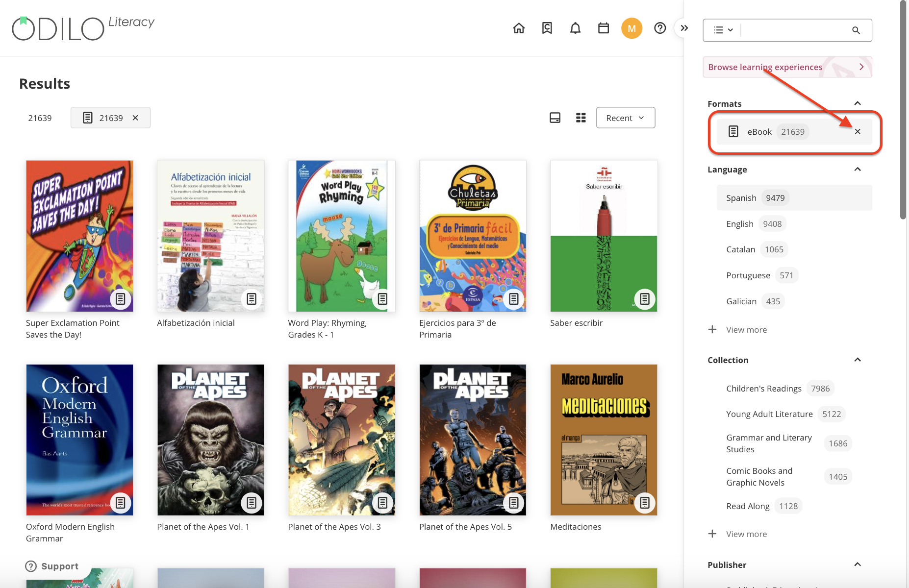
Task: Click eBook badge on Meditaciones cover
Action: (x=645, y=503)
